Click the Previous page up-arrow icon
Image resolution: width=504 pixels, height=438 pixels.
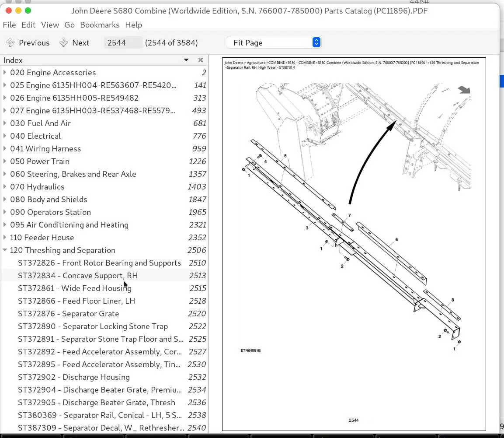pos(10,42)
